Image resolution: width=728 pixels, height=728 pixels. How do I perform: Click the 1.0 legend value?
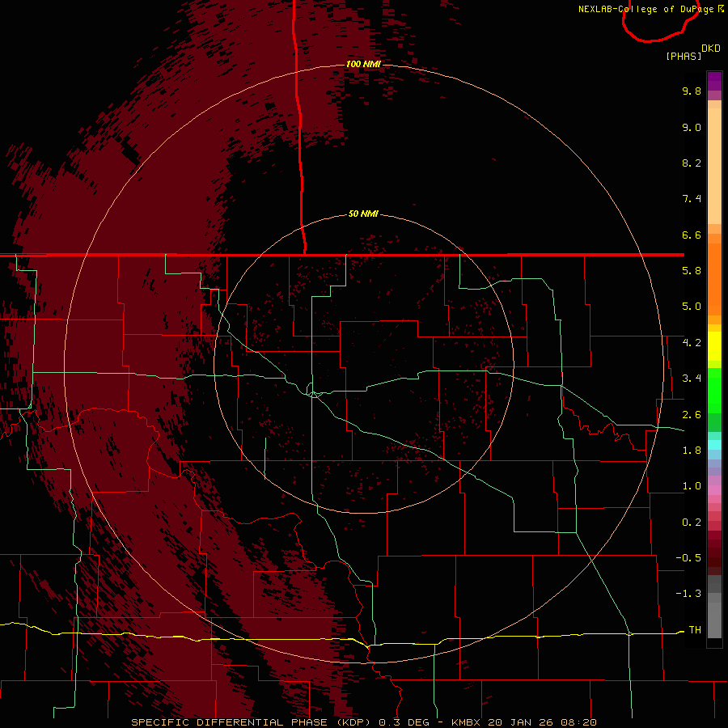click(692, 486)
